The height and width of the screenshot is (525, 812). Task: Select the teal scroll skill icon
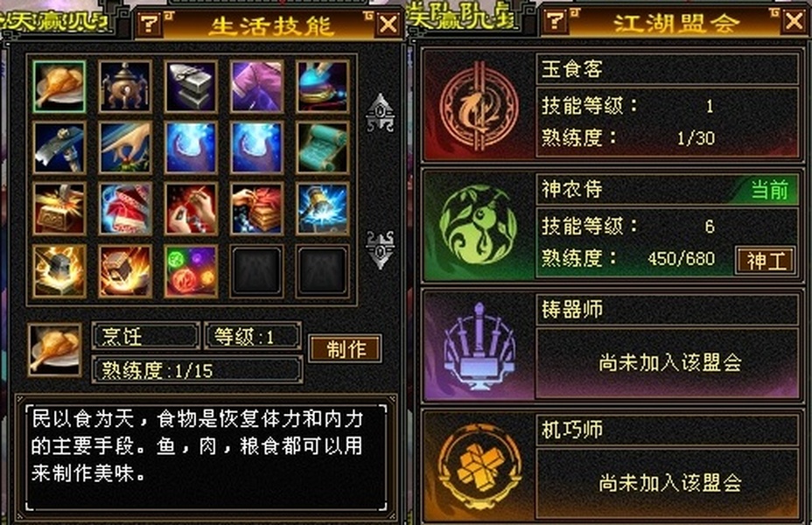point(322,148)
